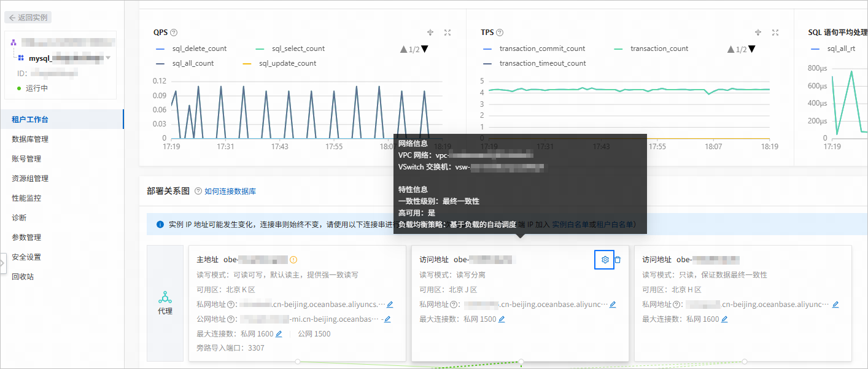Click the TPS help question-mark icon
Viewport: 868px width, 369px height.
[500, 33]
